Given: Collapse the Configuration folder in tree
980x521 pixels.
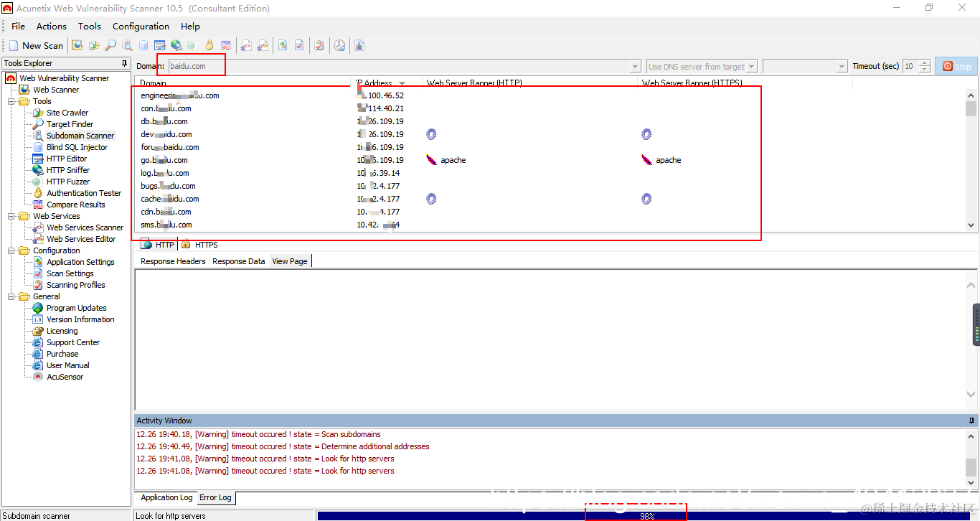Looking at the screenshot, I should tap(12, 250).
